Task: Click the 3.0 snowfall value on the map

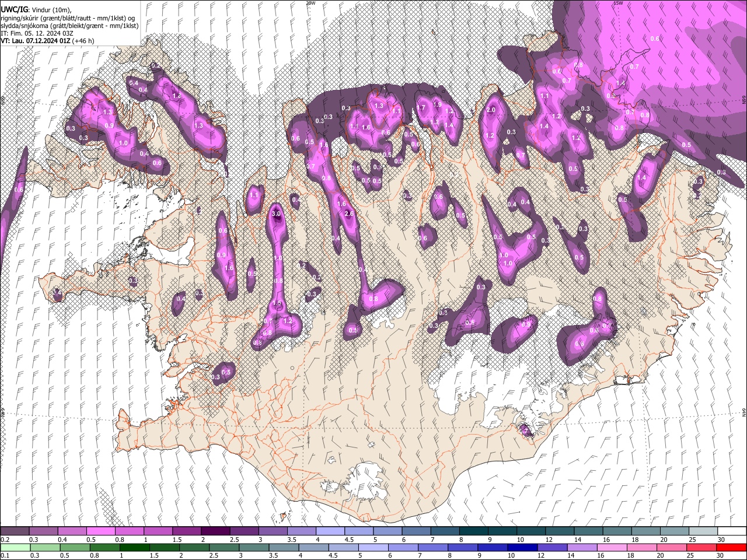Action: click(x=277, y=214)
